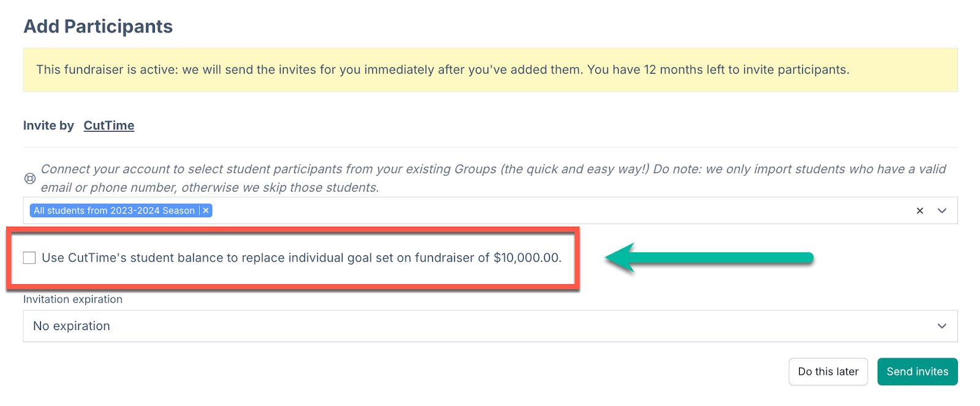Click the yellow active fundraiser notice banner
Screen dimensions: 980x406
(490, 70)
